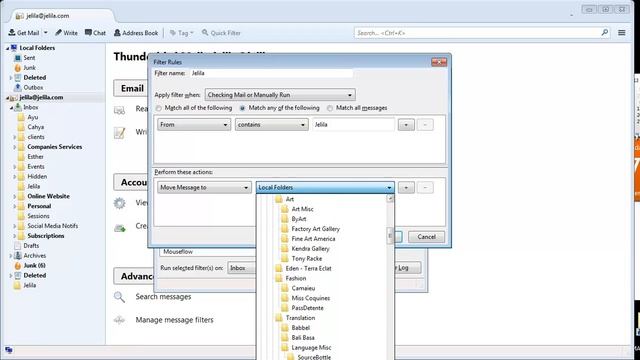Image resolution: width=640 pixels, height=360 pixels.
Task: Open the Move Message to dropdown
Action: (204, 187)
